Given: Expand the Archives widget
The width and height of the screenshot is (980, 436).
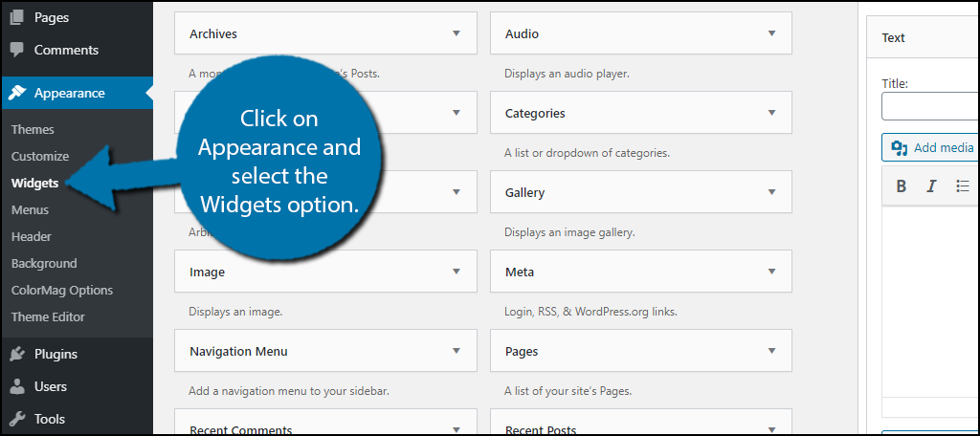Looking at the screenshot, I should point(457,33).
